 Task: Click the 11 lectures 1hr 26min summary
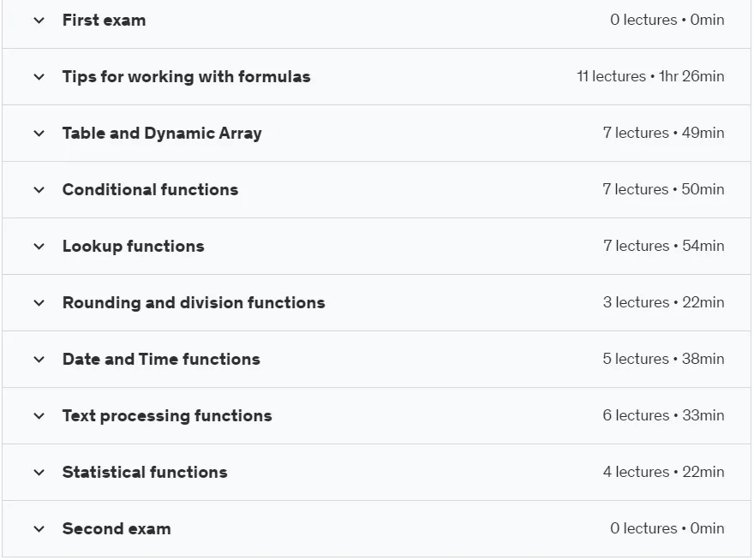click(650, 76)
